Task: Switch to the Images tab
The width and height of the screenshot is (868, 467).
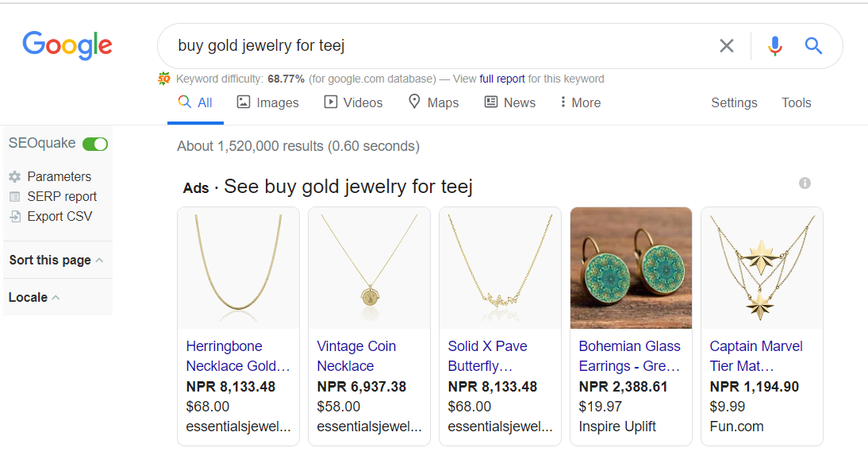Action: (x=268, y=102)
